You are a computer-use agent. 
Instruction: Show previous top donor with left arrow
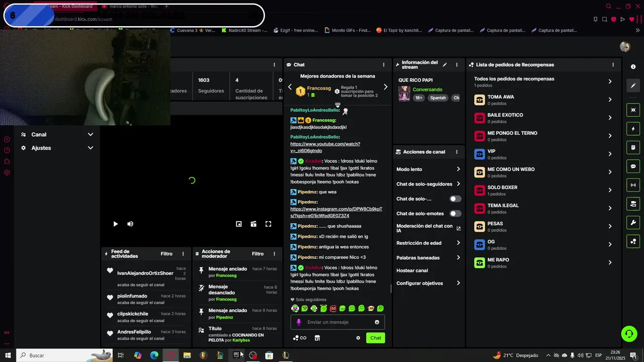coord(290,87)
